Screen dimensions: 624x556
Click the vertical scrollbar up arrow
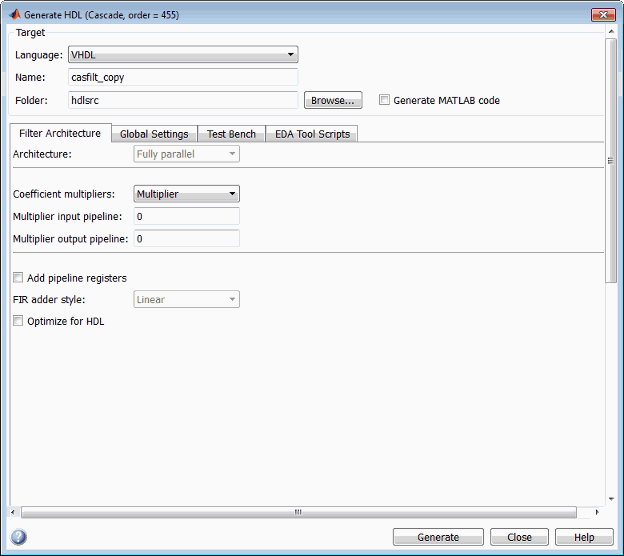coord(611,31)
